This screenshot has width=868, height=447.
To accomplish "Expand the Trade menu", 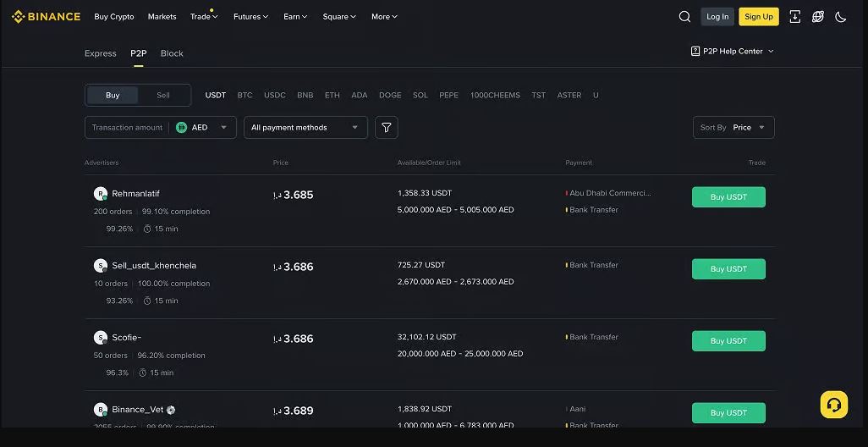I will (x=204, y=17).
